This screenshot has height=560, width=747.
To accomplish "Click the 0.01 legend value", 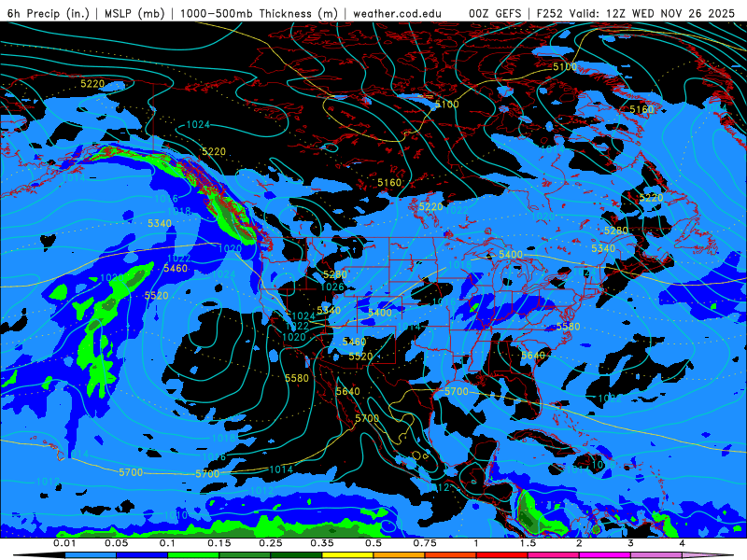I will click(x=64, y=543).
